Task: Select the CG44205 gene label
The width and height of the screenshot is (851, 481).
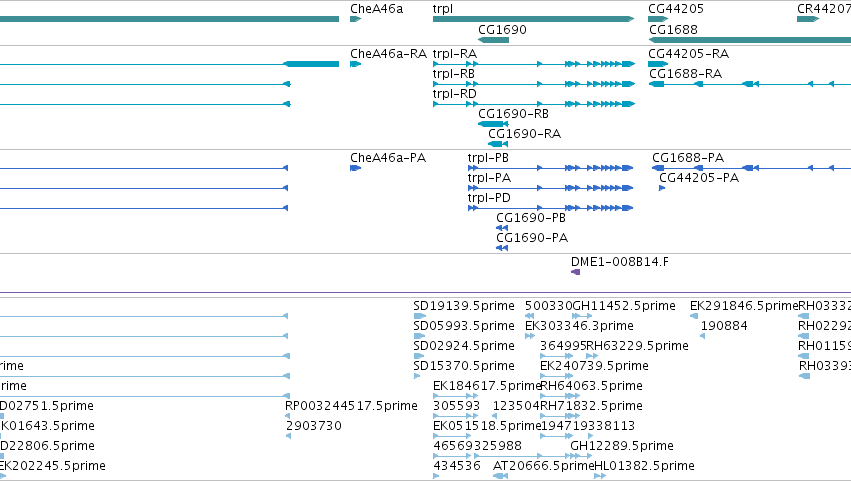Action: [x=676, y=9]
